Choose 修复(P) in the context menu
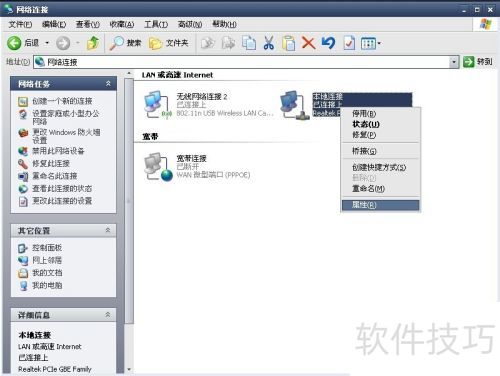Screen dimensions: 500x376 click(380, 135)
